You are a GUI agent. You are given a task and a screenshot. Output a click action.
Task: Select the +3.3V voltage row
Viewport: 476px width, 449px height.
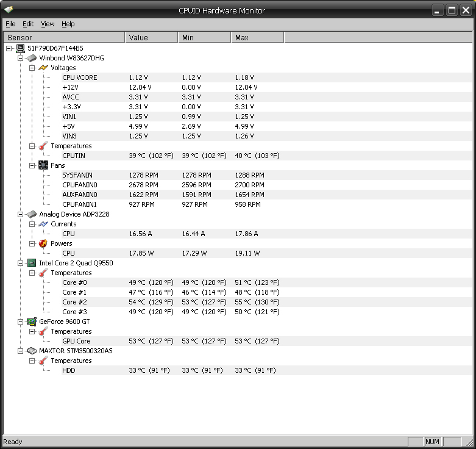[x=267, y=107]
